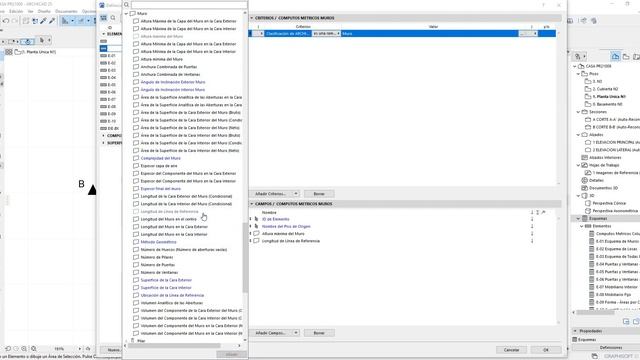
Task: Open 'Alzados Interiores' in Navigator
Action: point(605,158)
